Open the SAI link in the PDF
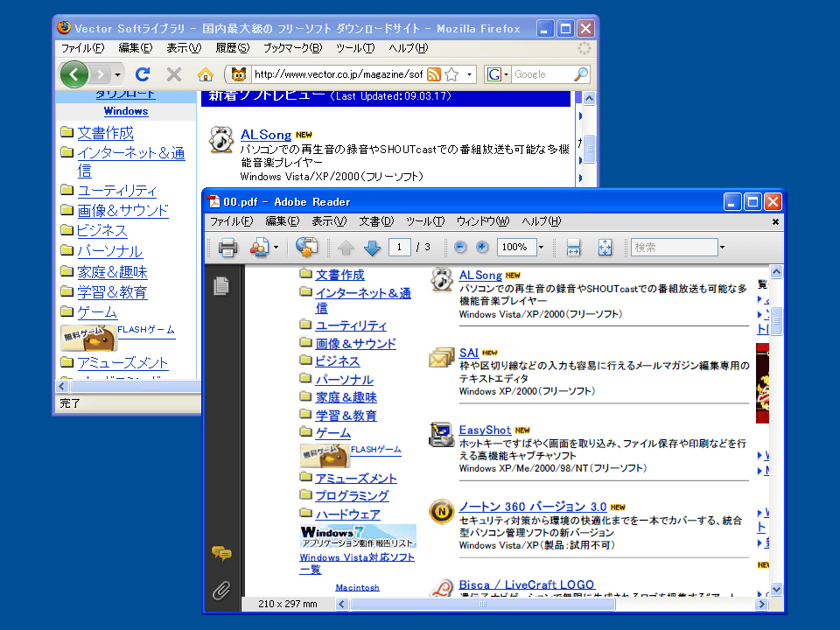This screenshot has width=840, height=630. (x=469, y=353)
